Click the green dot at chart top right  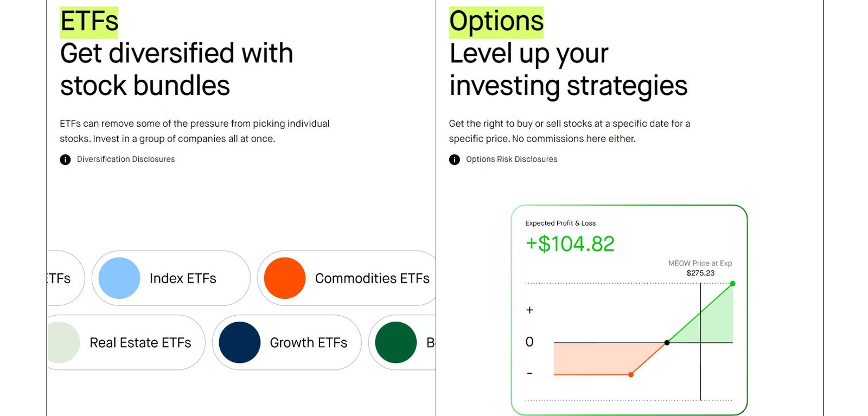point(733,284)
